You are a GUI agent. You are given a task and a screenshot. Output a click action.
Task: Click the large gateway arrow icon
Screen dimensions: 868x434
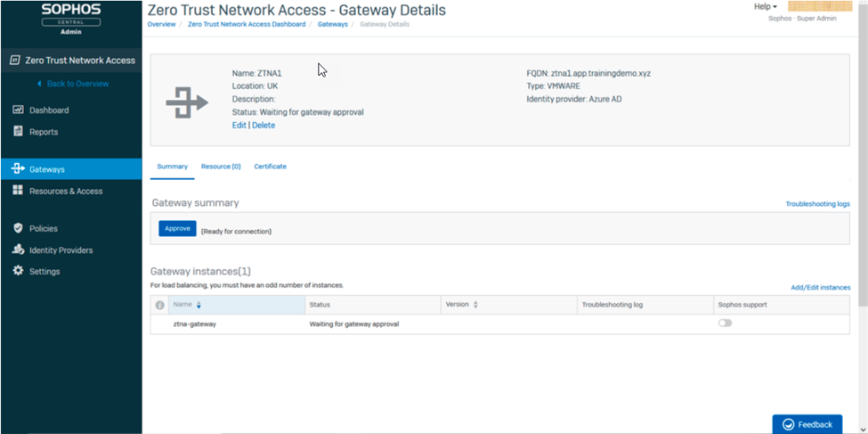click(x=187, y=102)
